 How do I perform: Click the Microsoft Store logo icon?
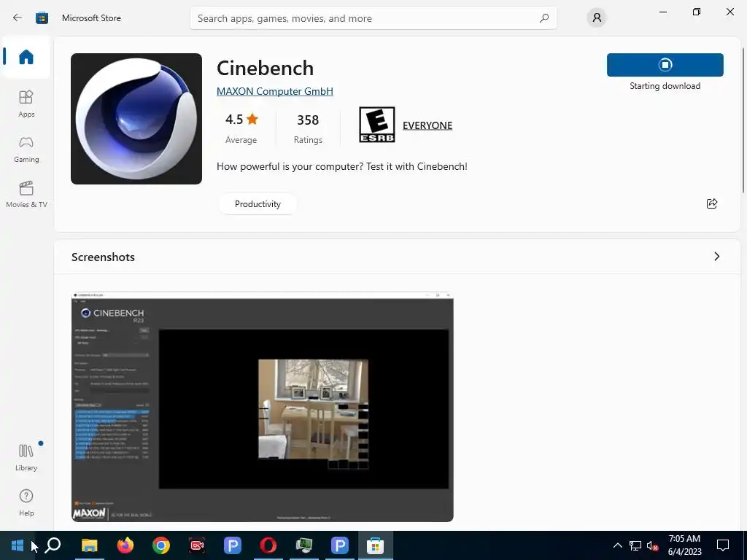[42, 18]
